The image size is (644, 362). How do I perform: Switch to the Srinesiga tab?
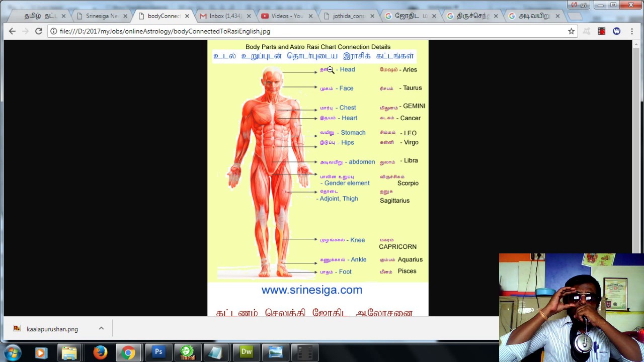101,16
